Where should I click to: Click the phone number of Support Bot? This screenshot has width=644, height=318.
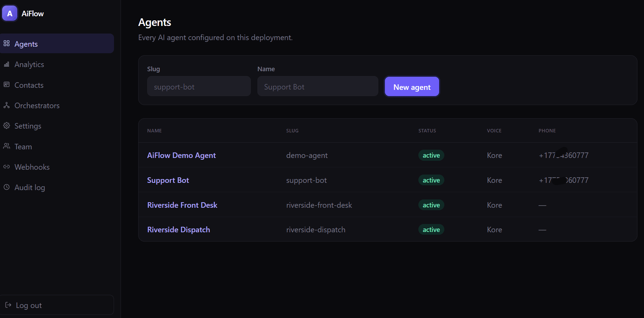click(563, 180)
